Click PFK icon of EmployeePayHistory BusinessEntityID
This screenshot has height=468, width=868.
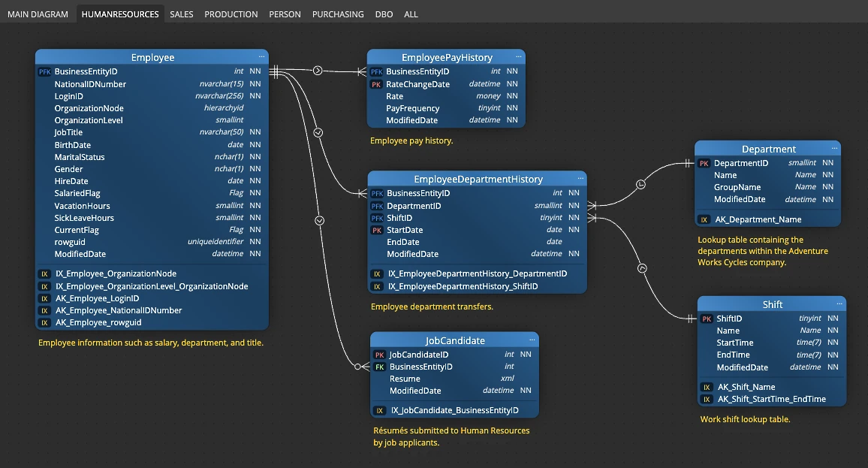click(x=376, y=71)
